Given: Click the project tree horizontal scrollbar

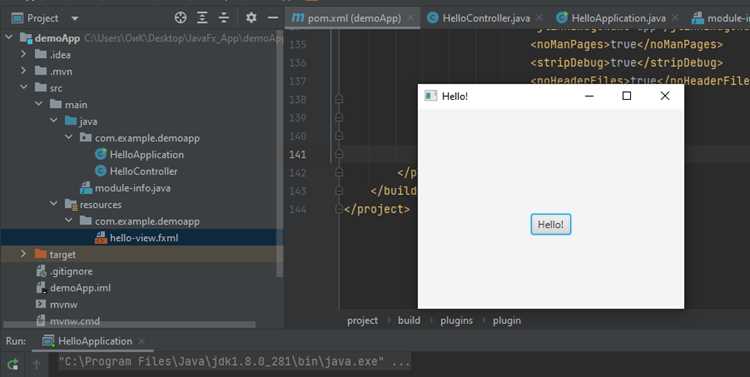Looking at the screenshot, I should coord(129,325).
